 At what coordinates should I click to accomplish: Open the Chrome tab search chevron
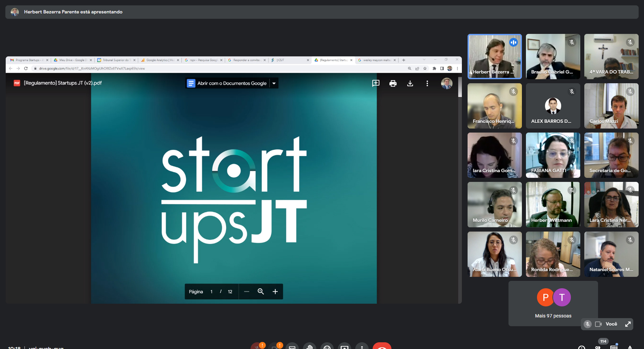[x=424, y=60]
